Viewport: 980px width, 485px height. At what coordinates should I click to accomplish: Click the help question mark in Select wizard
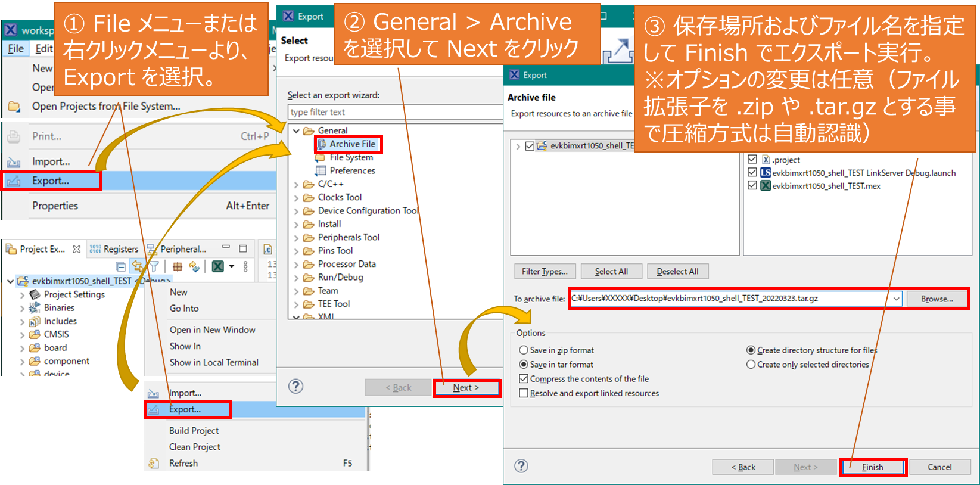[x=295, y=386]
